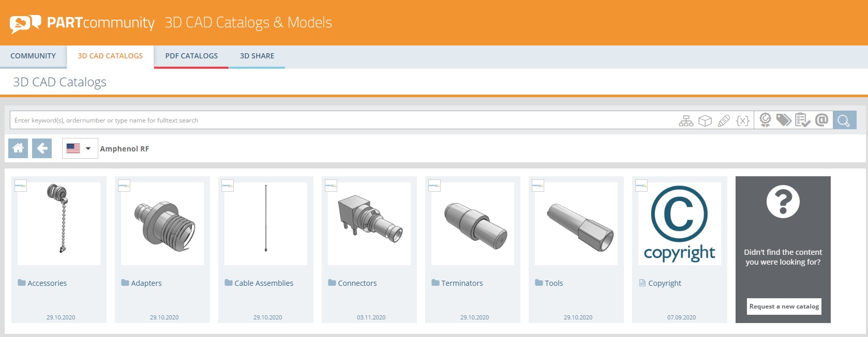Click the hierarchy tree search icon

click(686, 121)
